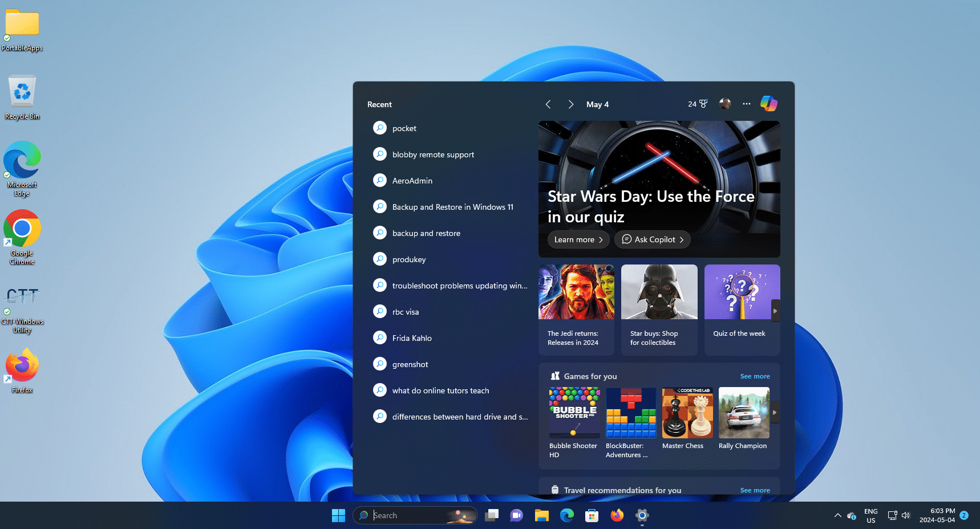Launch Firefox from the taskbar
The width and height of the screenshot is (980, 529).
tap(617, 515)
